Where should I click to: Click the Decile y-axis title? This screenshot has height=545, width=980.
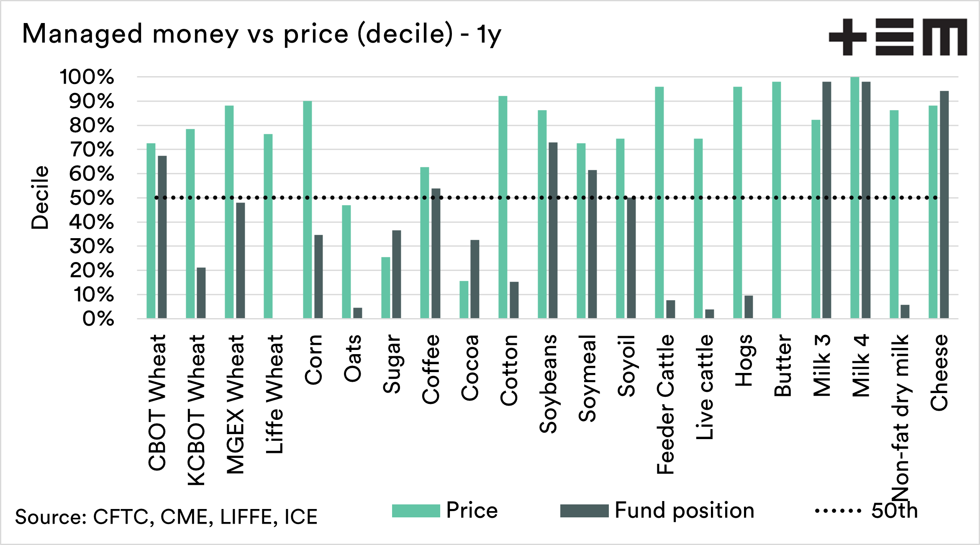pos(40,198)
